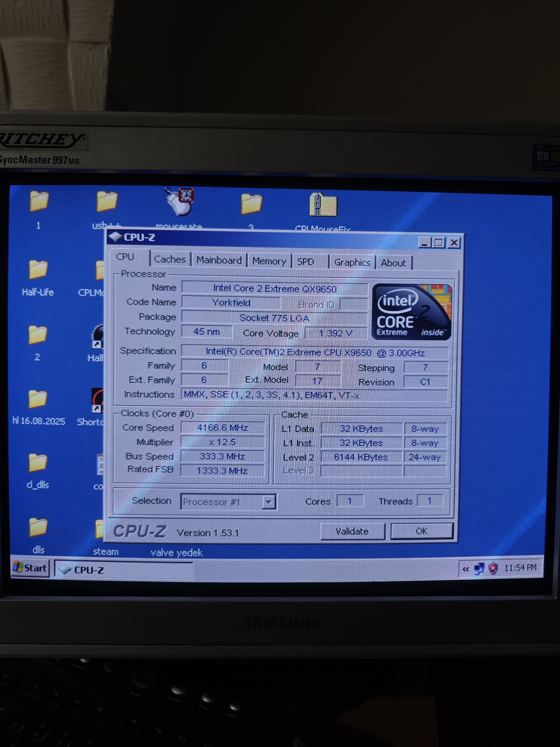The width and height of the screenshot is (560, 747).
Task: Open the Graphics tab
Action: tap(352, 262)
